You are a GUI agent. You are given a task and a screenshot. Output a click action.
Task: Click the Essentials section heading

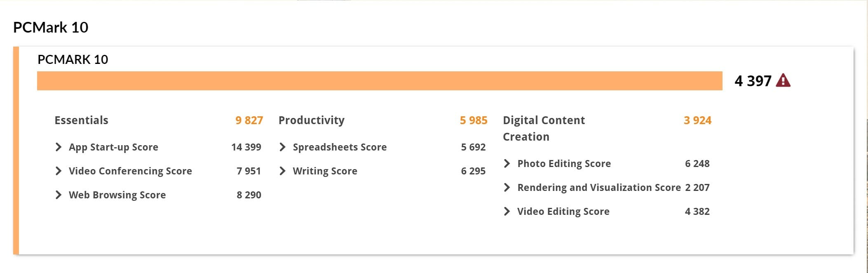point(82,120)
